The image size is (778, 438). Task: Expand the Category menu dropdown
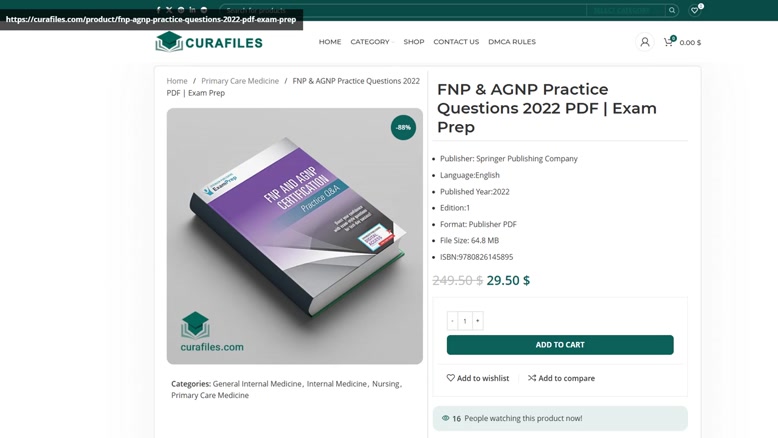(x=372, y=42)
